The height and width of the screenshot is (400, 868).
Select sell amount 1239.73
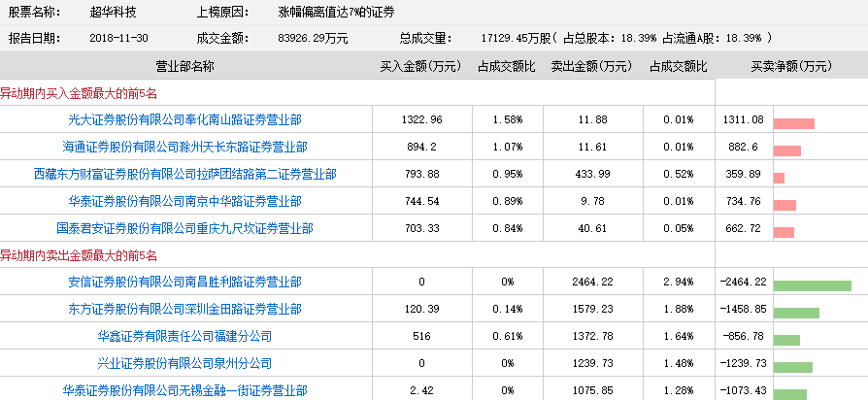[593, 363]
